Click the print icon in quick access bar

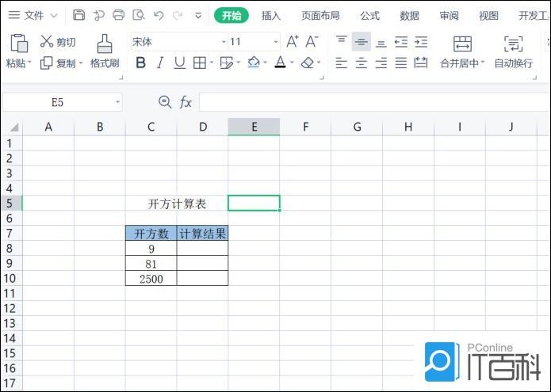pyautogui.click(x=118, y=15)
